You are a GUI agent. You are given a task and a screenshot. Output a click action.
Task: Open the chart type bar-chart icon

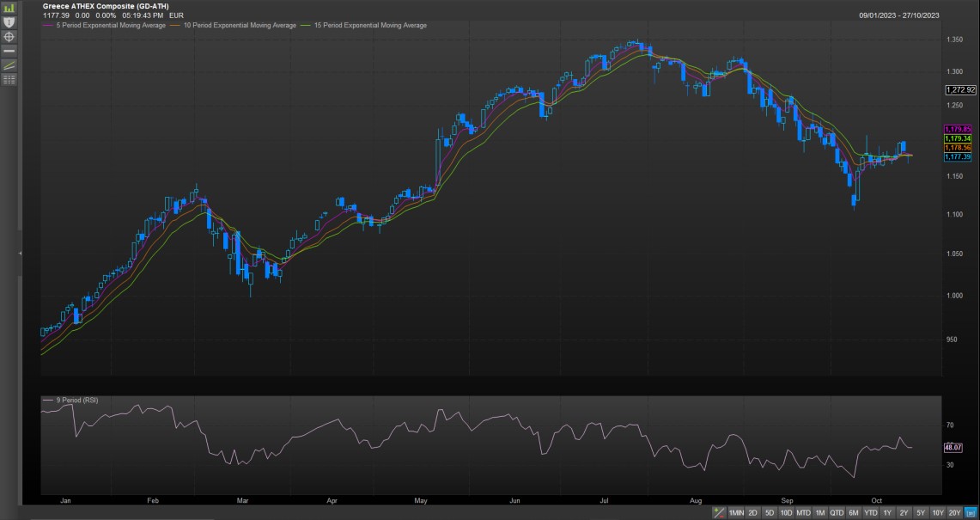pyautogui.click(x=9, y=7)
